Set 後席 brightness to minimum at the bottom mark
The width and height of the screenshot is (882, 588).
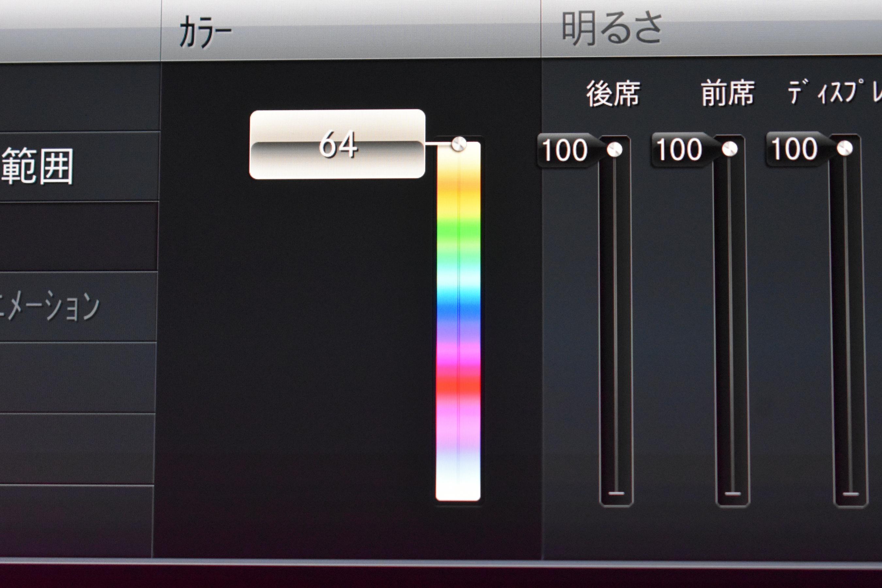pos(616,493)
